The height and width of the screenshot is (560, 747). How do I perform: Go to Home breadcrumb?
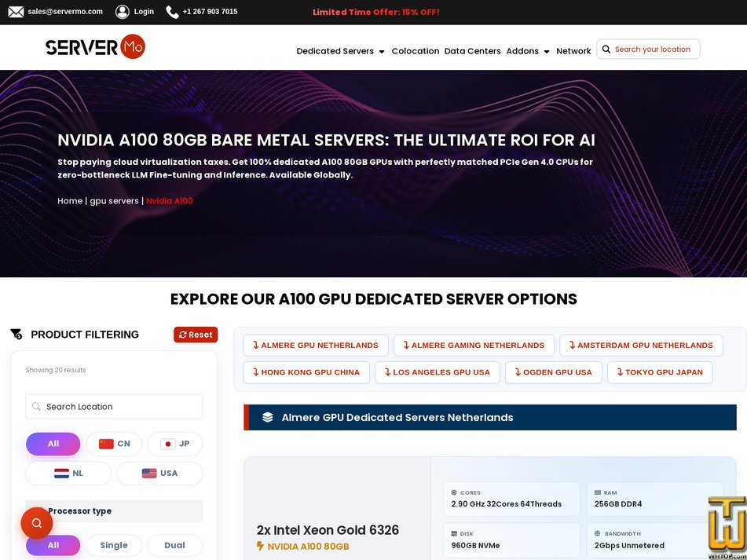click(70, 201)
